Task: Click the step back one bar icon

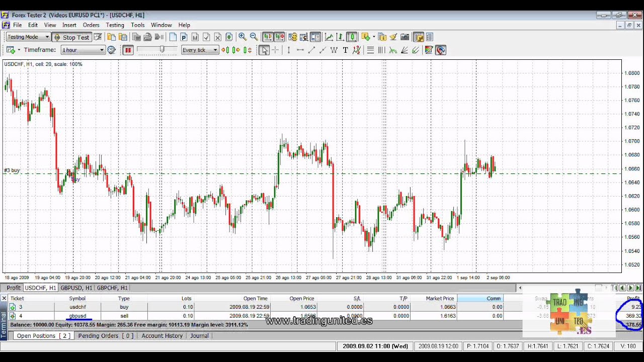Action: [x=225, y=50]
